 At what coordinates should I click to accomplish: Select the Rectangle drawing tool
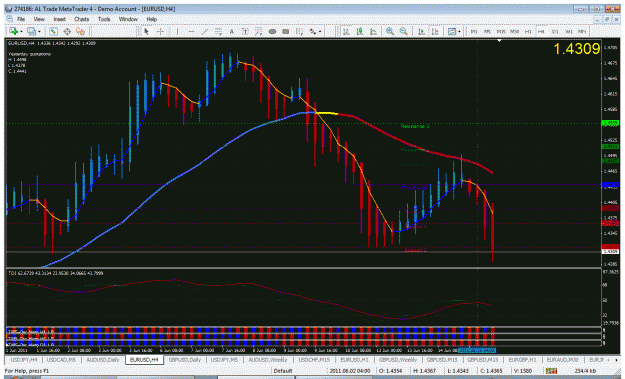(x=286, y=31)
